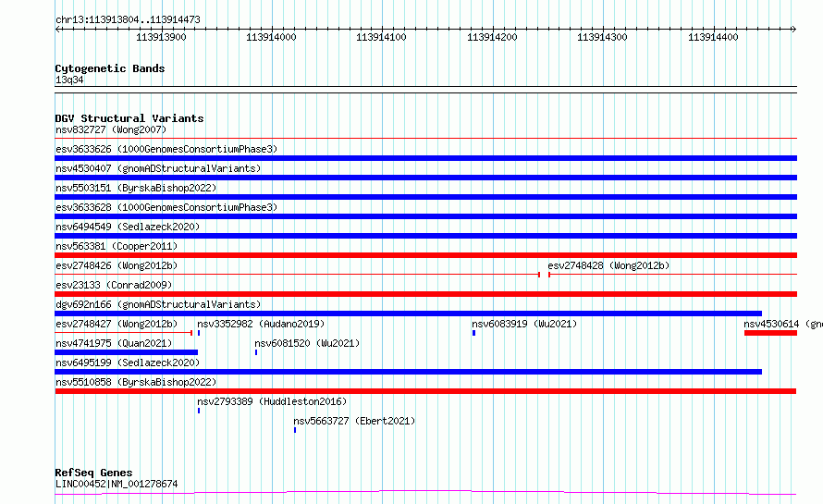The image size is (823, 504).
Task: Click the DGV Structural Variants track heading
Action: tap(129, 118)
